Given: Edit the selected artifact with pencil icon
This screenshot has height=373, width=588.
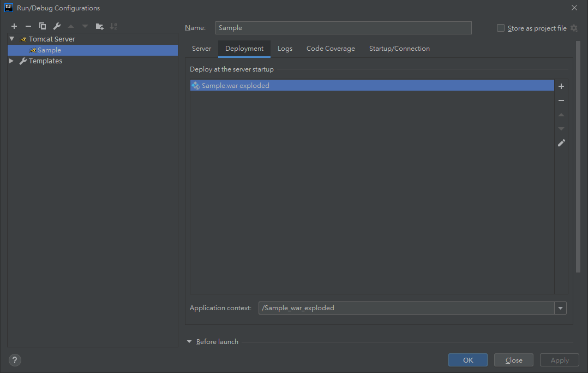Looking at the screenshot, I should 561,143.
